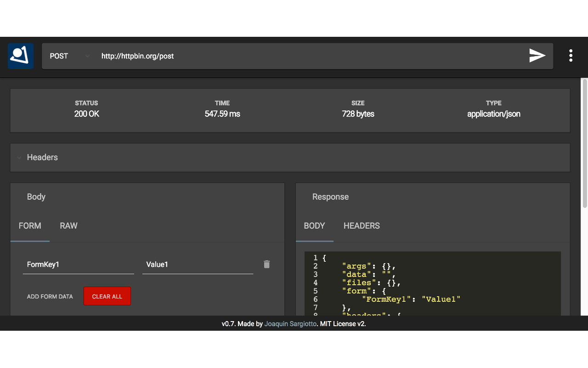Click the Body panel heading
The image size is (588, 368).
(x=36, y=197)
